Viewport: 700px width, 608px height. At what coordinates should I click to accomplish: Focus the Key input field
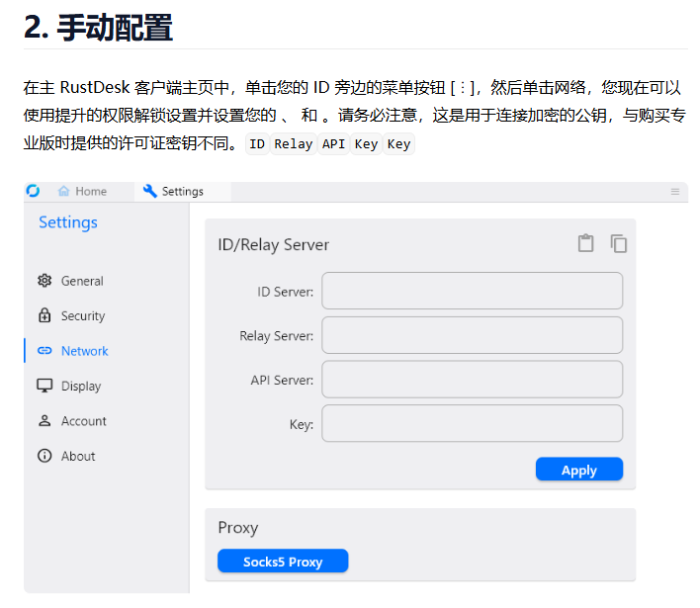pyautogui.click(x=472, y=423)
